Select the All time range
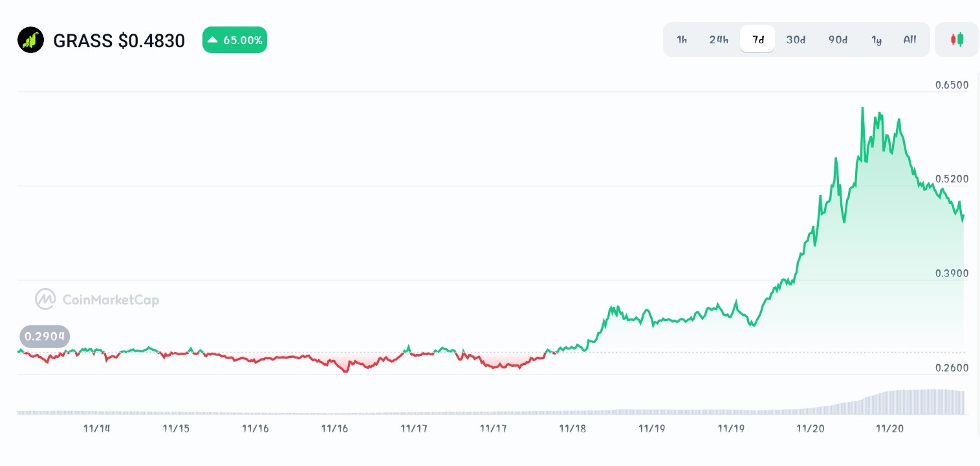The height and width of the screenshot is (466, 980). coord(909,39)
